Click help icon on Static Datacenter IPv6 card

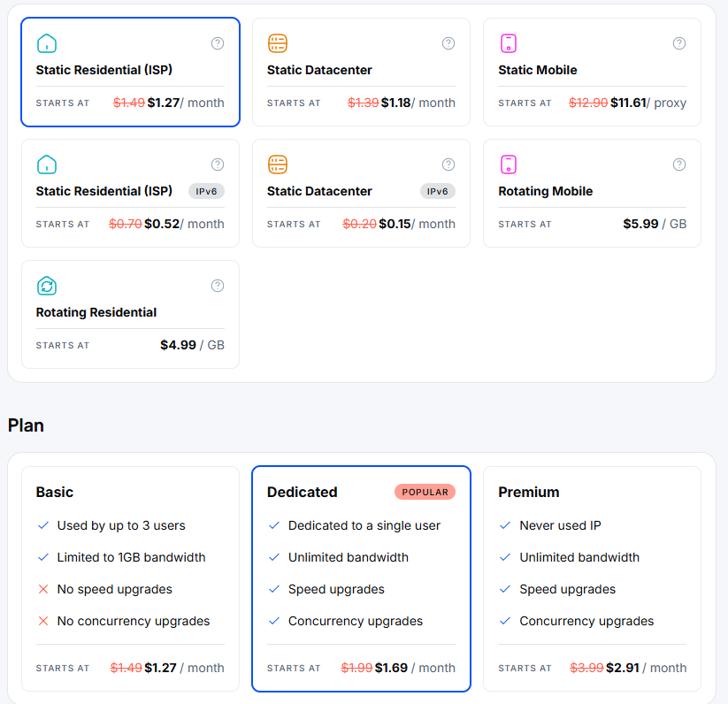[x=448, y=165]
